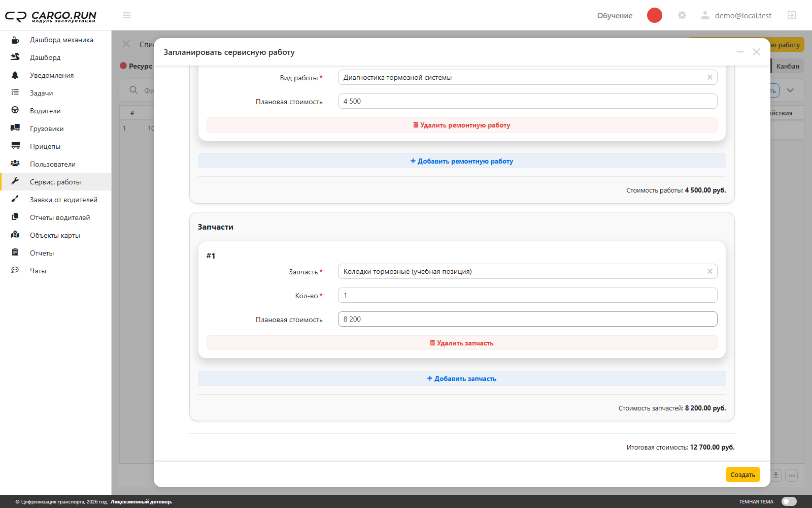812x508 pixels.
Task: Clear the Колодки тормозные selection
Action: (x=710, y=271)
